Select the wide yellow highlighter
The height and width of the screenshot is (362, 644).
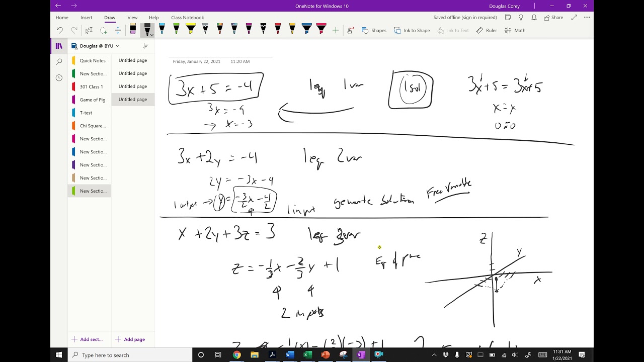pyautogui.click(x=191, y=29)
